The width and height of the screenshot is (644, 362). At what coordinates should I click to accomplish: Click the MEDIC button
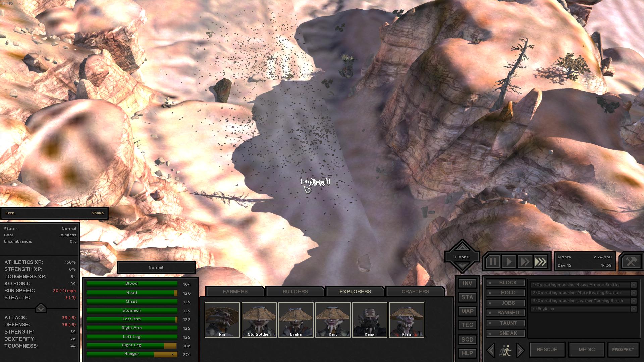tap(586, 350)
